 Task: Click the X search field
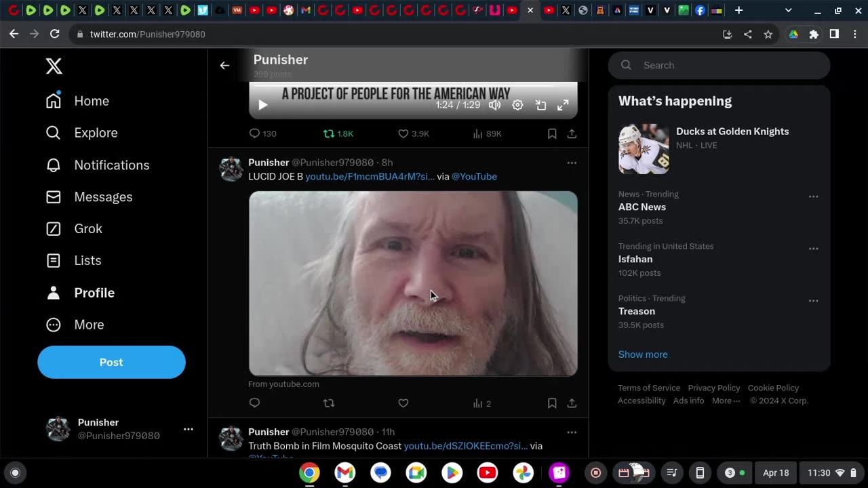(x=719, y=65)
